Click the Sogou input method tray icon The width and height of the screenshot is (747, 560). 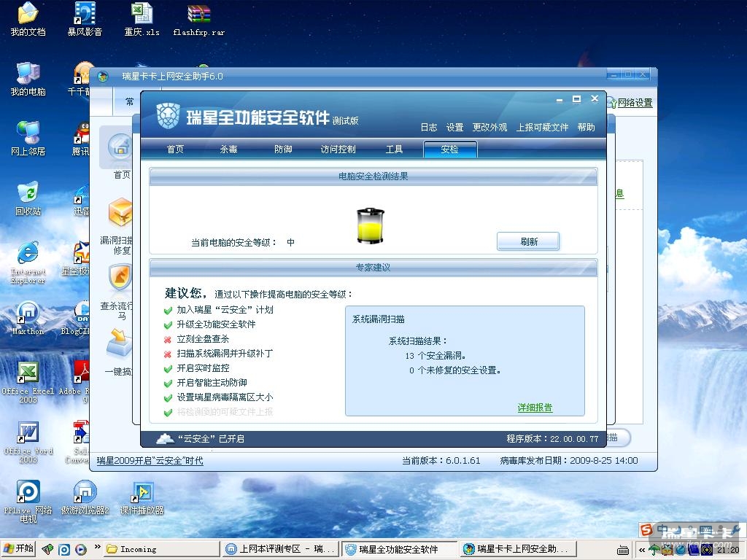click(x=646, y=529)
